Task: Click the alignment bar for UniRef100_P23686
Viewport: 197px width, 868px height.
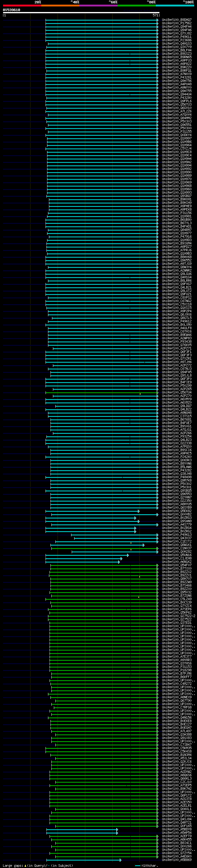Action: 102,40
